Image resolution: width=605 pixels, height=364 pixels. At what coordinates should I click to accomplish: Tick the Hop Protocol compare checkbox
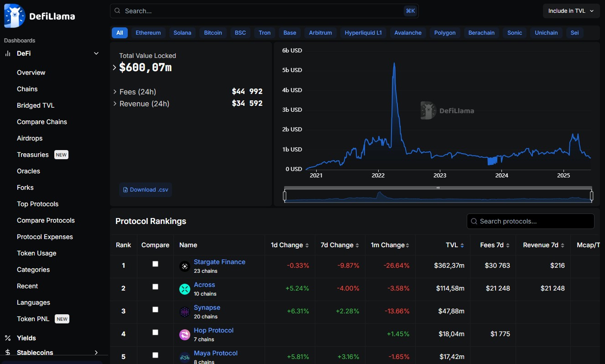[x=155, y=333]
